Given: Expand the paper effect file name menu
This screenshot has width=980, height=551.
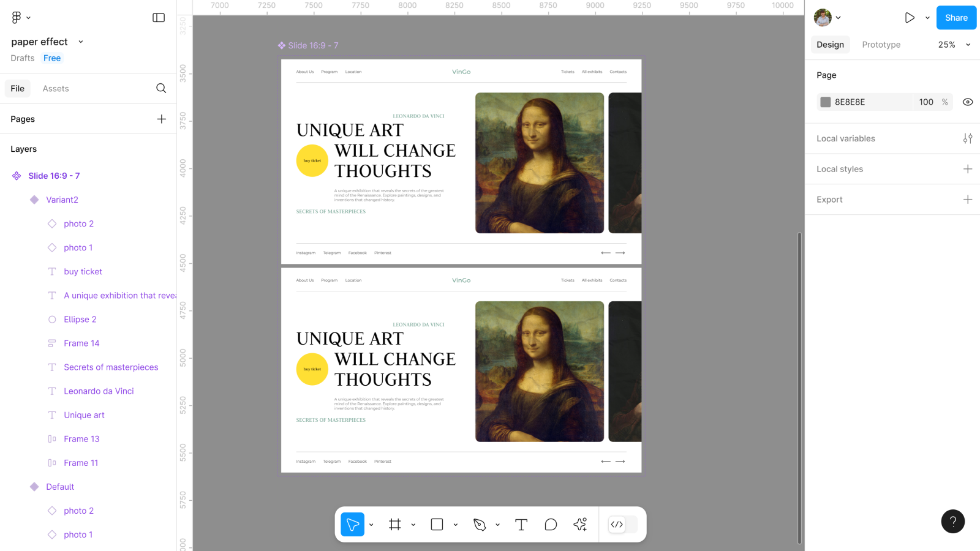Looking at the screenshot, I should pyautogui.click(x=80, y=42).
